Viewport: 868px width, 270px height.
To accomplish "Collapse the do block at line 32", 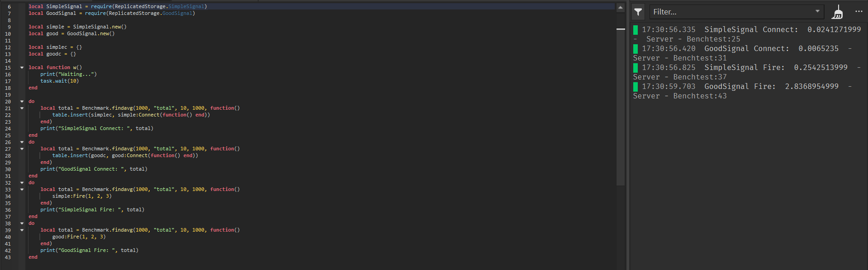I will click(22, 183).
